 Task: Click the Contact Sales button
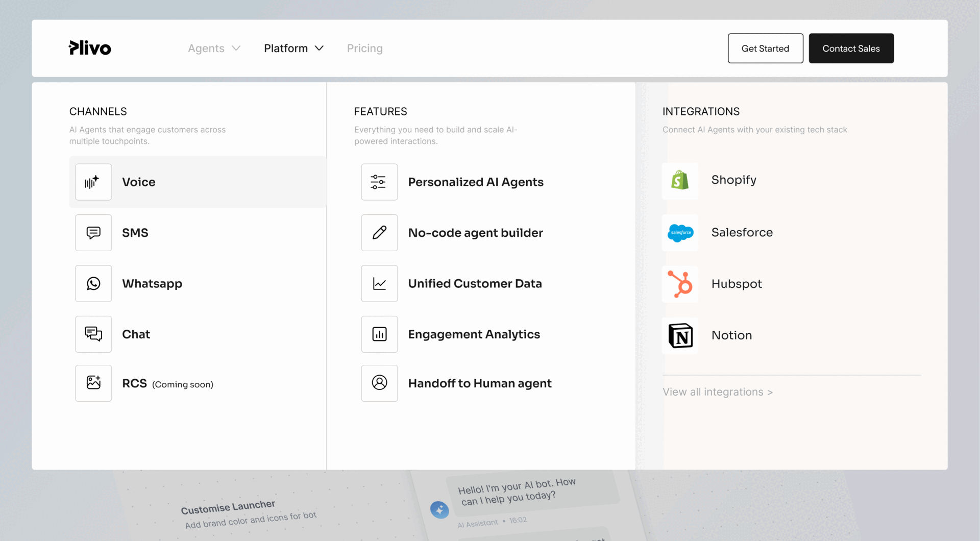851,48
